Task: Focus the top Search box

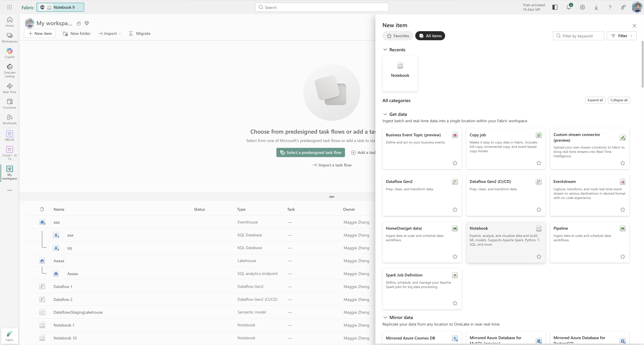Action: tap(322, 7)
